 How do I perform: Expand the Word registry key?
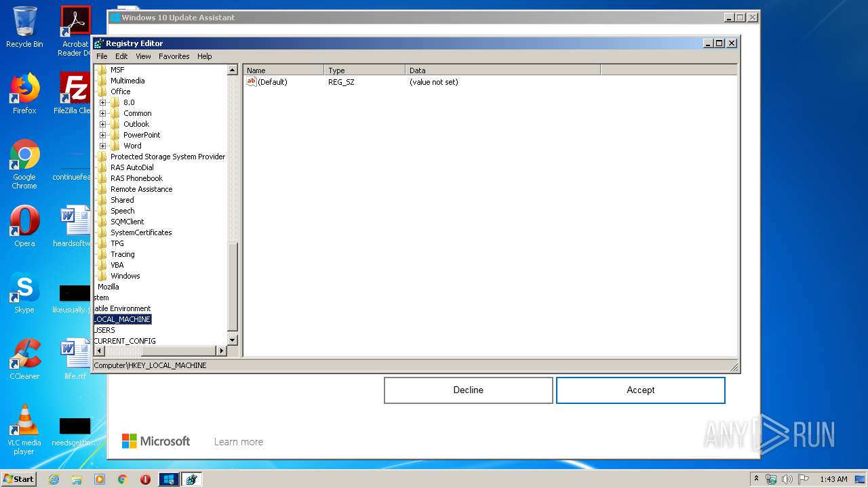[103, 146]
